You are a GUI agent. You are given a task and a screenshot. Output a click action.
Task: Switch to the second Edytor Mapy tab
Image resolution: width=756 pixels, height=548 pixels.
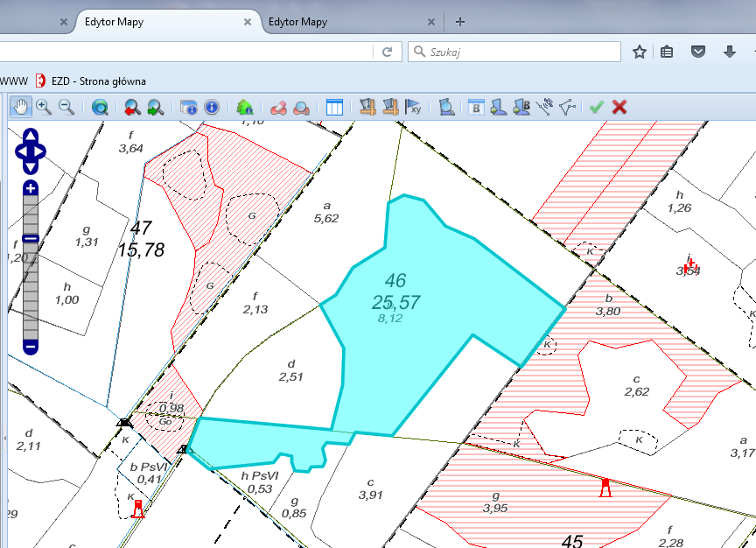297,22
